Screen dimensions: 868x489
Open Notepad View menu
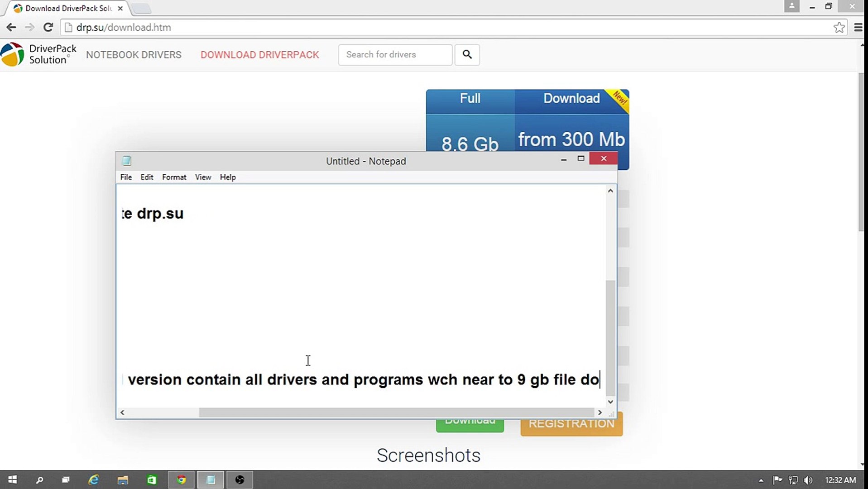point(203,177)
